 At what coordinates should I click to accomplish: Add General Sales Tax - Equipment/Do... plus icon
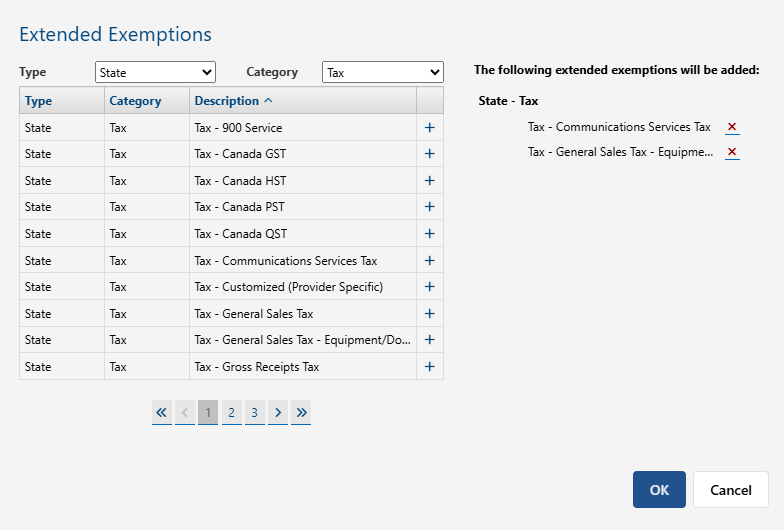point(430,340)
